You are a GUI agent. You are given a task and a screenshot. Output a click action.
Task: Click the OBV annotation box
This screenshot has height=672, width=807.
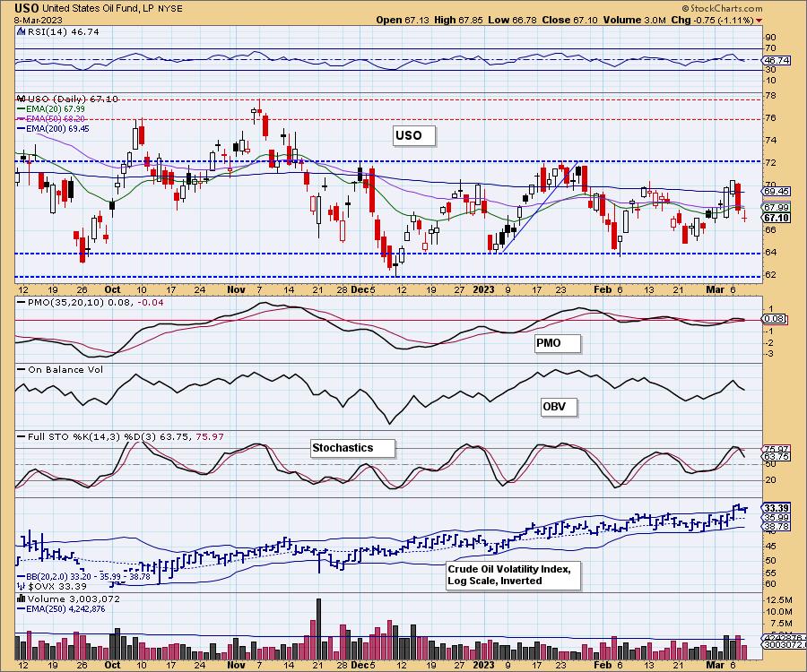point(558,407)
